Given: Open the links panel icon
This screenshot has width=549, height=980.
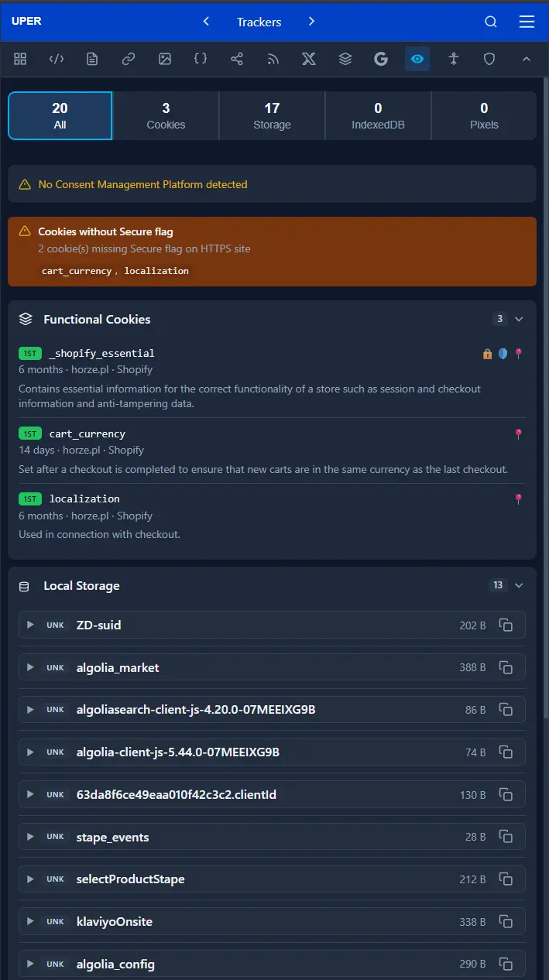Looking at the screenshot, I should click(129, 59).
